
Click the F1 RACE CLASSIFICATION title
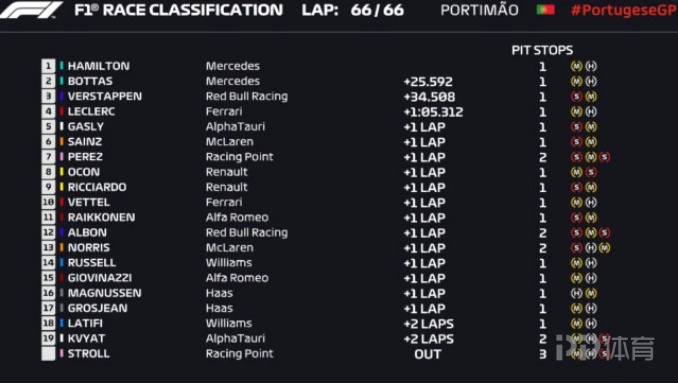click(x=179, y=10)
